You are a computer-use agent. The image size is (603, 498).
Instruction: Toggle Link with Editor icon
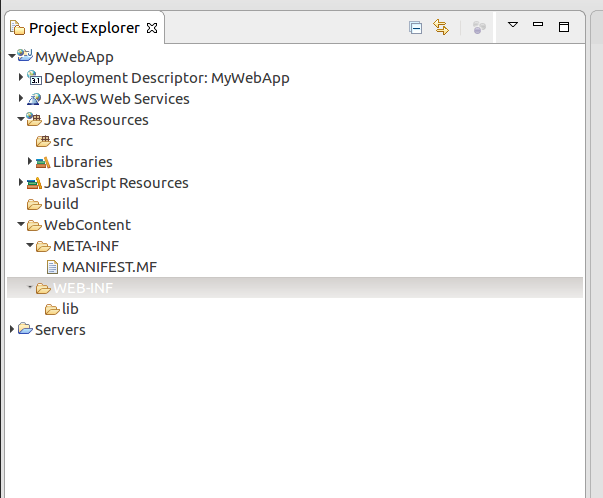click(x=441, y=28)
